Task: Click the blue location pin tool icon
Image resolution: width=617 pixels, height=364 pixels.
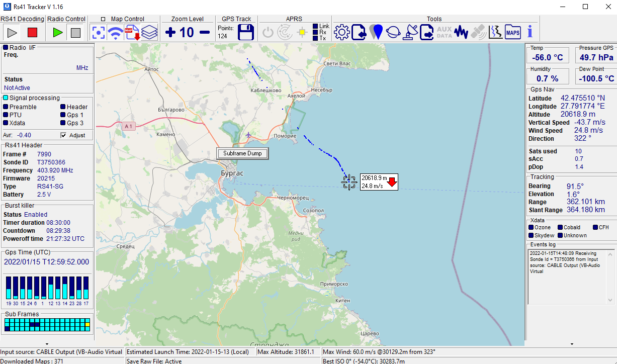Action: point(376,33)
